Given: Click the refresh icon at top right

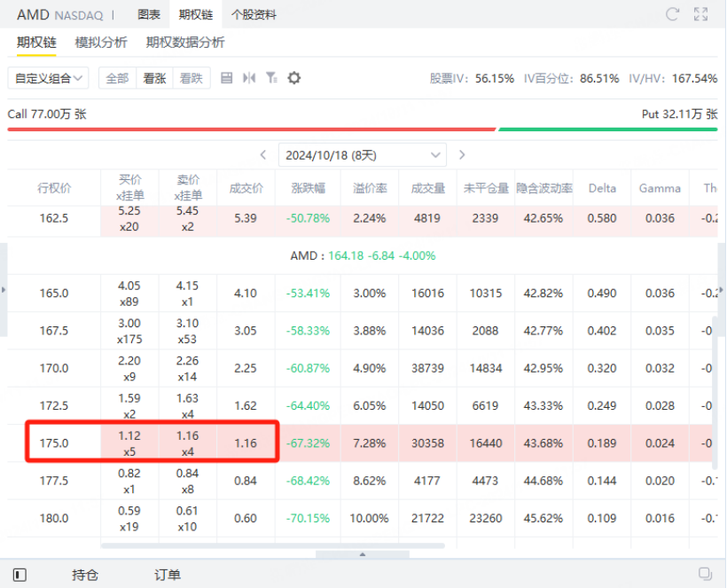Looking at the screenshot, I should coord(672,14).
